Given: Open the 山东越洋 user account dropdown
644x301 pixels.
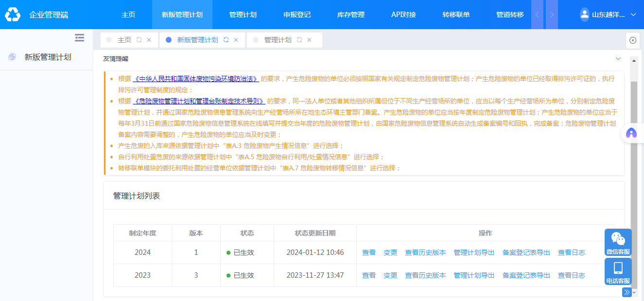Looking at the screenshot, I should (x=609, y=15).
